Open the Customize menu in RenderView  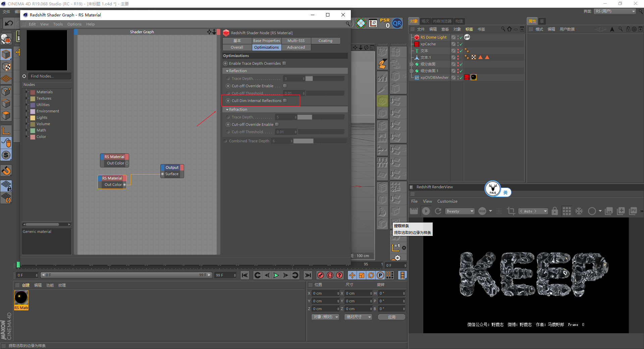click(447, 201)
